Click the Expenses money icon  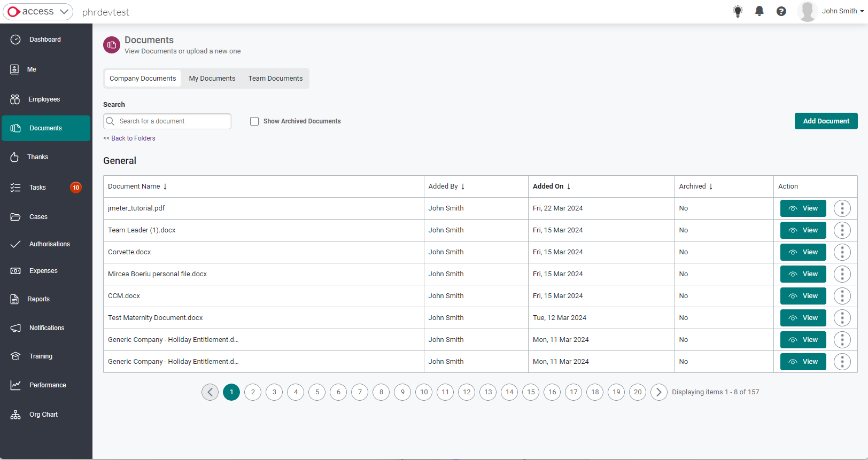[15, 271]
